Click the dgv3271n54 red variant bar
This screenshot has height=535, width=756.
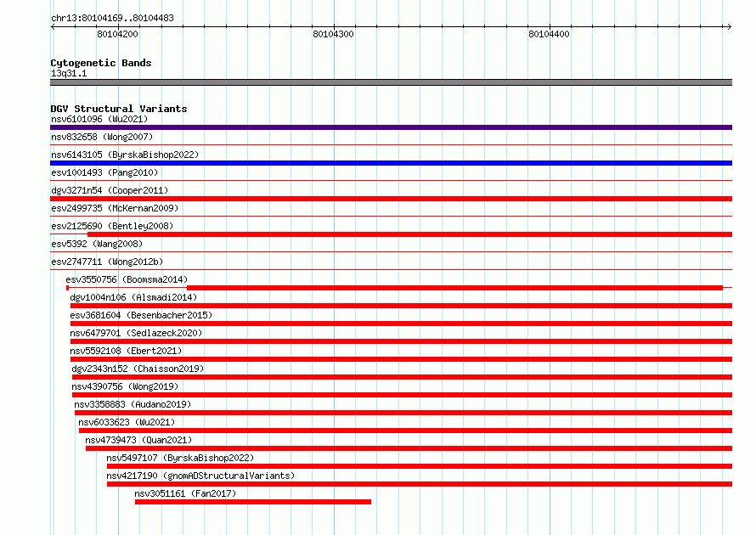pos(391,199)
